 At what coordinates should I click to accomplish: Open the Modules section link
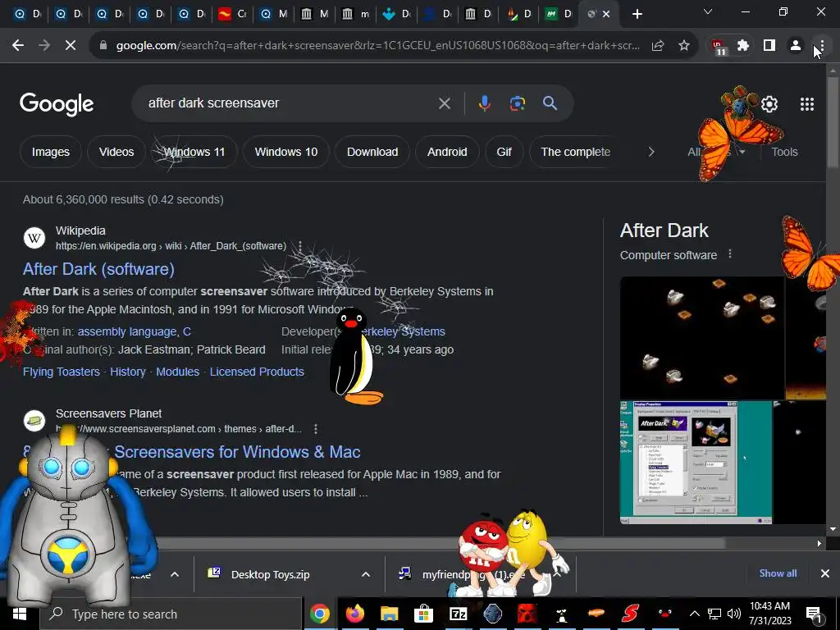177,372
